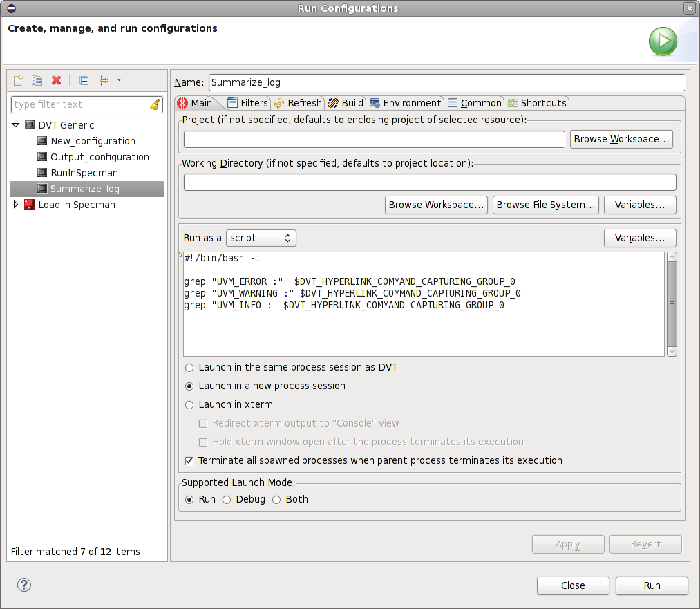Collapse the DVT Generic tree node
The width and height of the screenshot is (700, 609).
[x=16, y=125]
